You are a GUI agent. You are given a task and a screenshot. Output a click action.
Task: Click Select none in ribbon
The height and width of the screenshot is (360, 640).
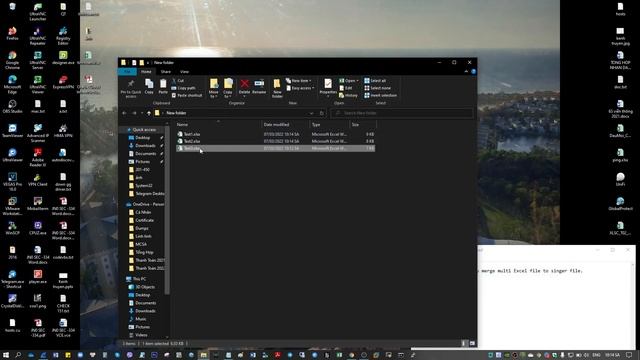(377, 88)
